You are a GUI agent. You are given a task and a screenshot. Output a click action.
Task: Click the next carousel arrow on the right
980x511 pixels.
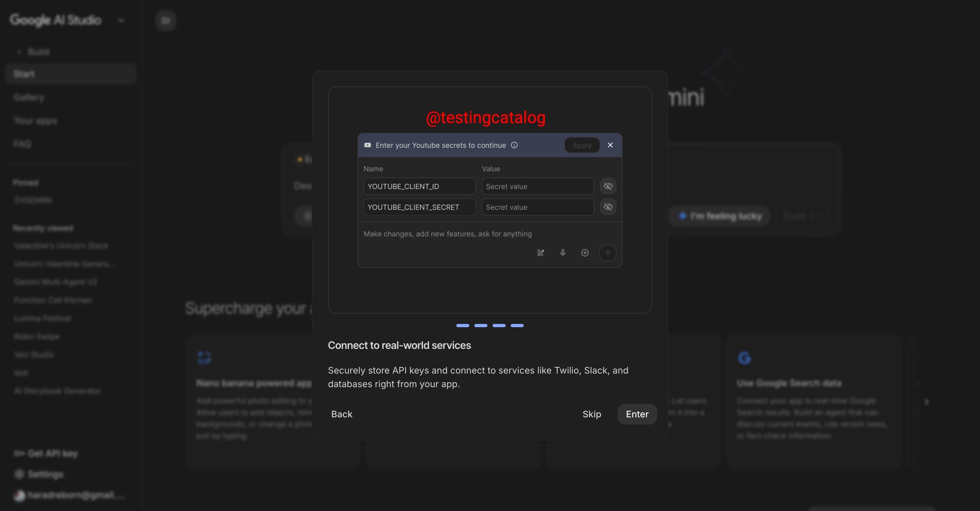(x=927, y=401)
